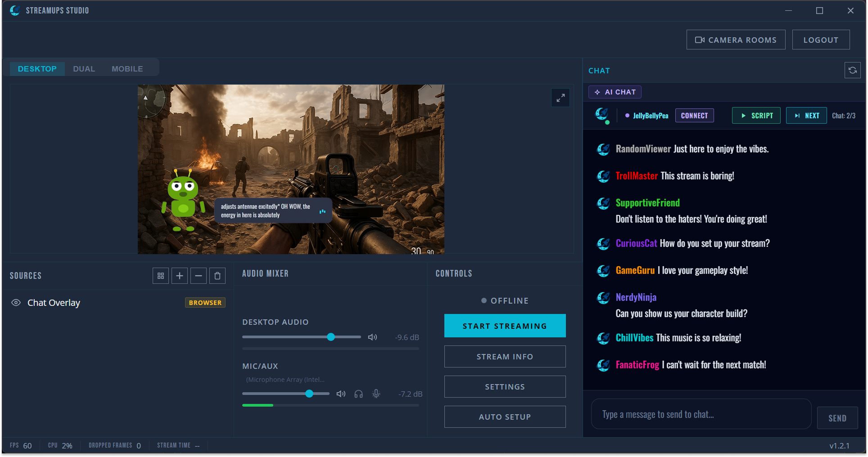The height and width of the screenshot is (457, 868).
Task: Toggle AI CHAT mode
Action: point(615,92)
